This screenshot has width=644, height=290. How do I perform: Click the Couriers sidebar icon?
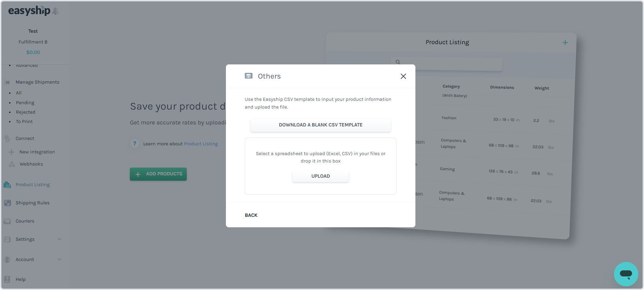(7, 221)
